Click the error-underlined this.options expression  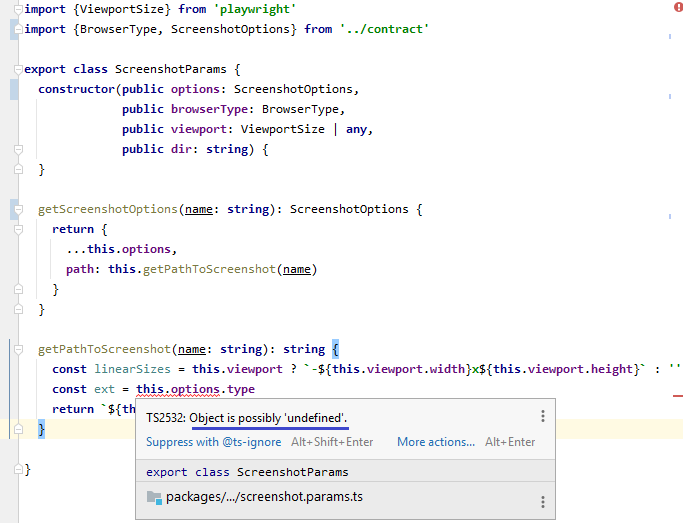coord(178,389)
